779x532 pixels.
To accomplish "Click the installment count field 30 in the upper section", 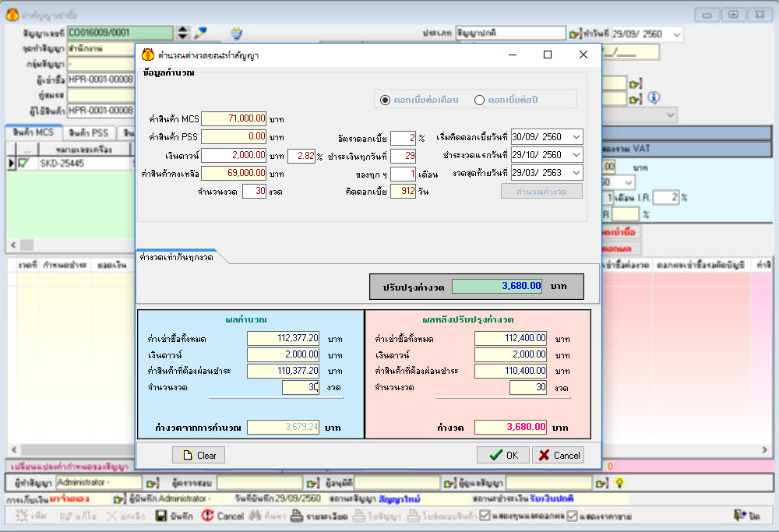I will pyautogui.click(x=255, y=192).
